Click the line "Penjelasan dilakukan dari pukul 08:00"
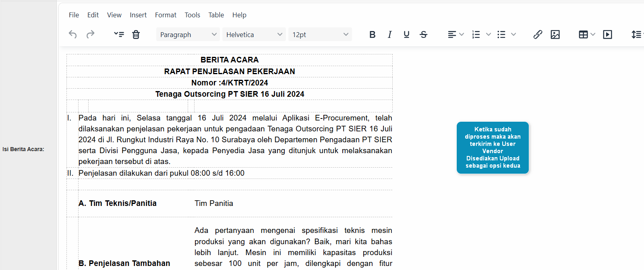Screen dimensions: 644x270 (x=162, y=173)
